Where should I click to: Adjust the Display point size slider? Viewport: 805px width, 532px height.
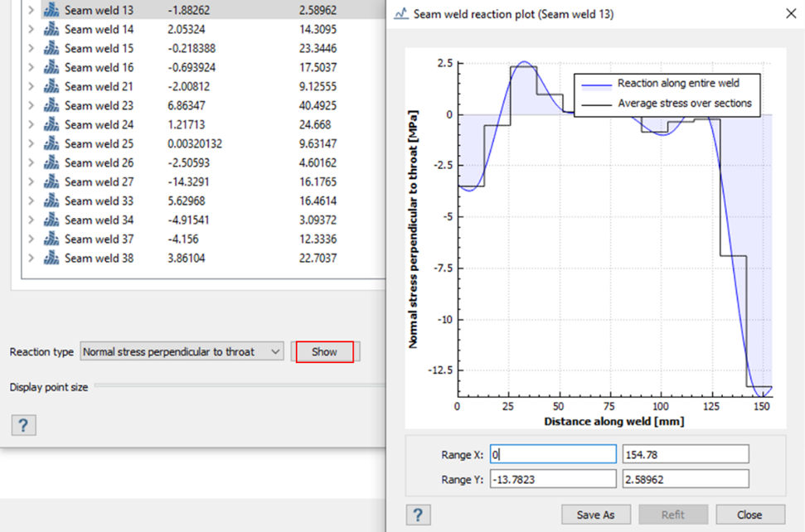pyautogui.click(x=240, y=387)
